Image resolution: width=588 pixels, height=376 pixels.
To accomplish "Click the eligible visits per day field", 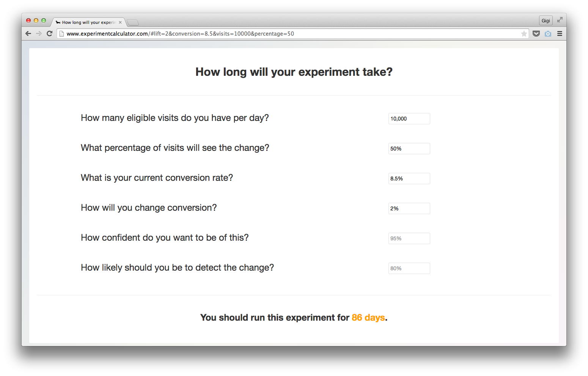I will (x=409, y=119).
